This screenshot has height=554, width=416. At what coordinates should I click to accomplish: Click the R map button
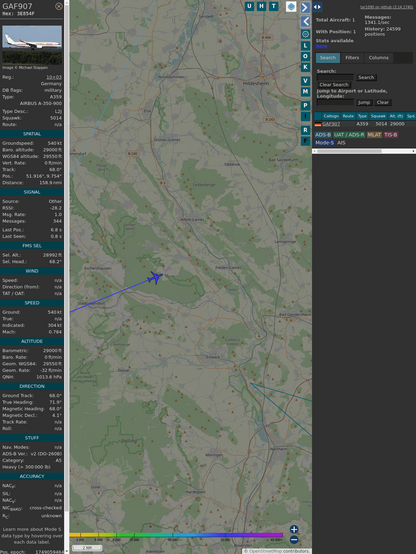(305, 130)
